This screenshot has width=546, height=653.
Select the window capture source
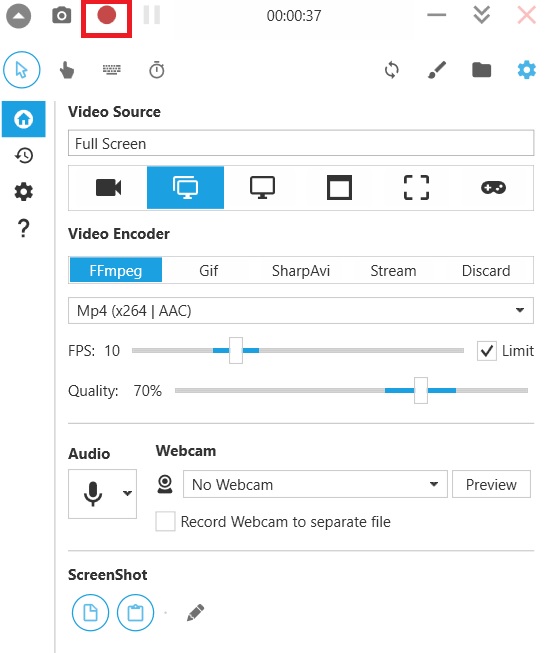339,187
